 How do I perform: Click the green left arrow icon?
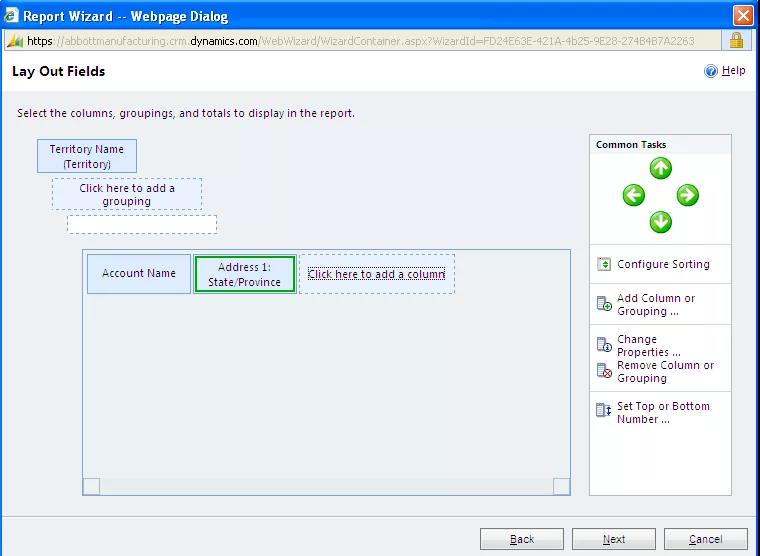(x=633, y=195)
